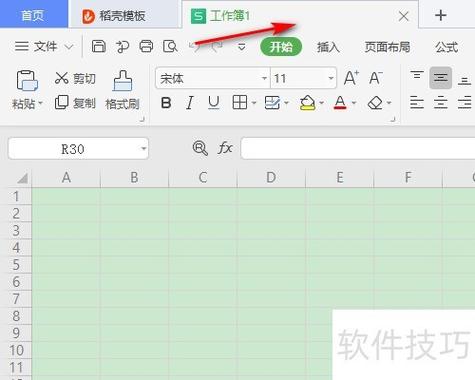Click the Copy (复制) button
This screenshot has width=475, height=380.
point(75,103)
